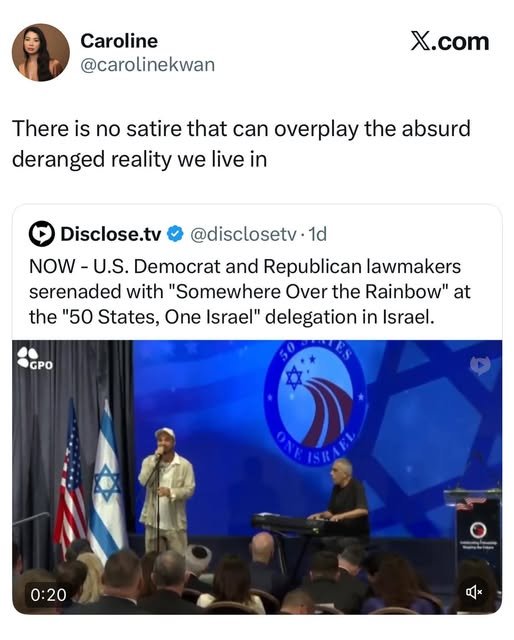This screenshot has width=514, height=640.
Task: Click the GPO watermark logo
Action: pos(35,359)
